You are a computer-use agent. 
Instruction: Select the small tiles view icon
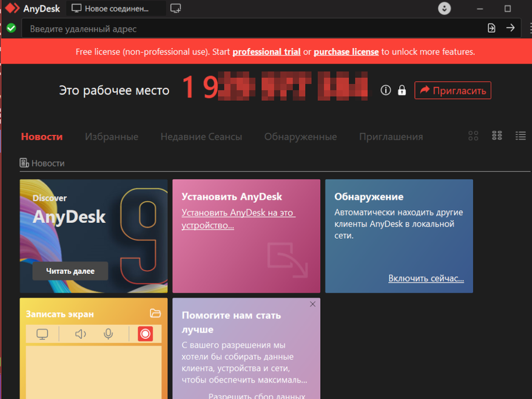click(x=497, y=135)
